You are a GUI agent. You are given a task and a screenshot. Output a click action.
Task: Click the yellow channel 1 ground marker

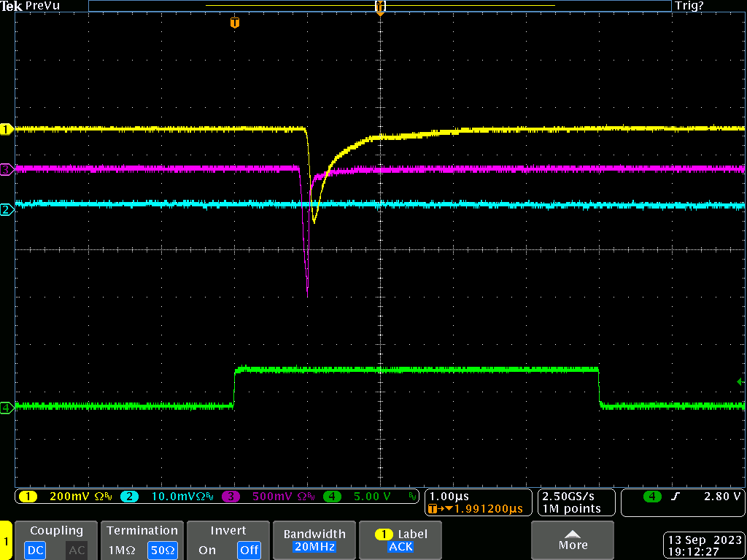click(x=7, y=129)
